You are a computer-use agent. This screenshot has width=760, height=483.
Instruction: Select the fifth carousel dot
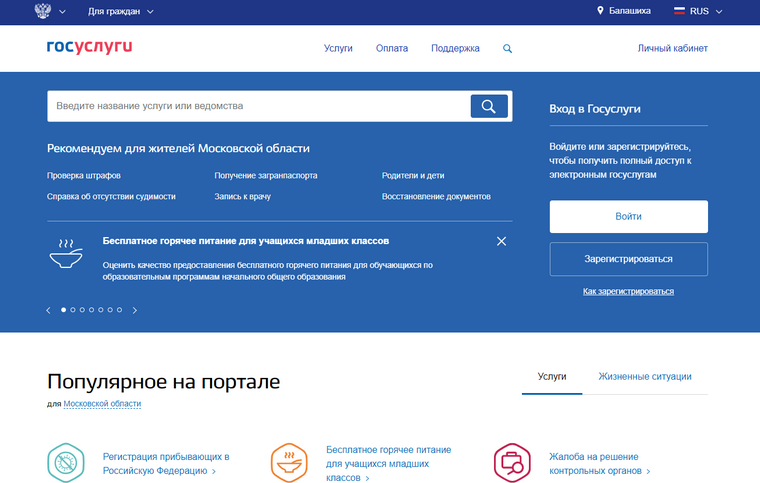101,310
